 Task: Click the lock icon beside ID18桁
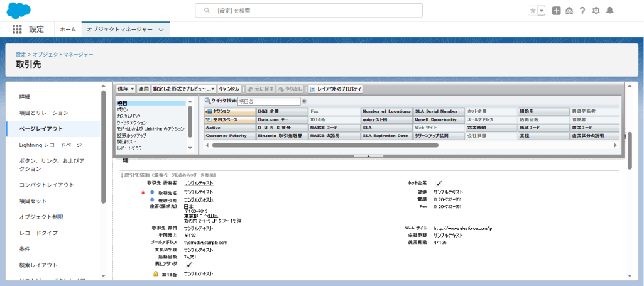click(x=156, y=273)
